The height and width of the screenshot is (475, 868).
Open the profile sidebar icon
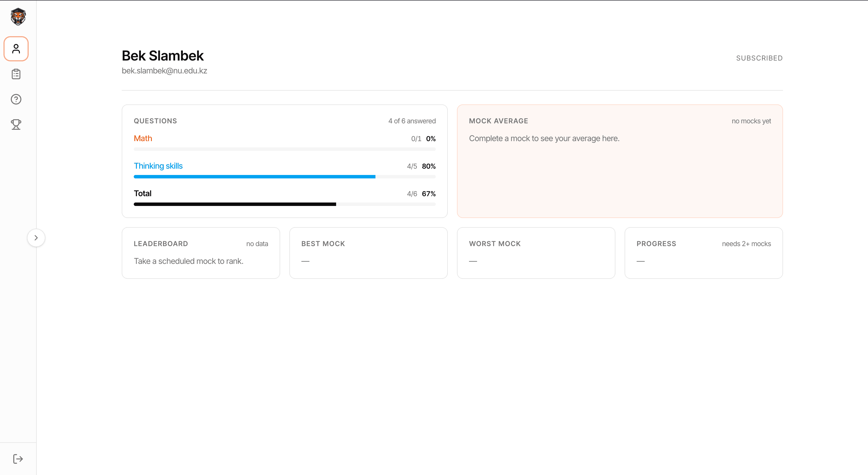coord(16,49)
